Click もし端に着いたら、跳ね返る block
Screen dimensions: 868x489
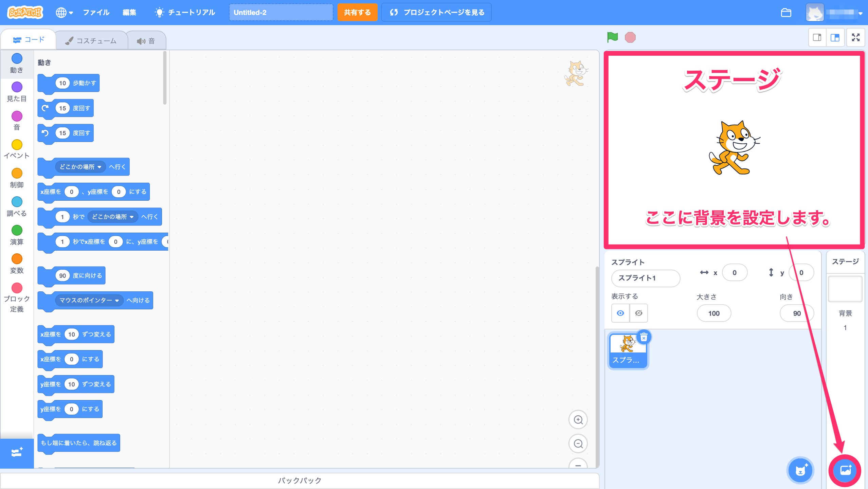click(x=79, y=443)
